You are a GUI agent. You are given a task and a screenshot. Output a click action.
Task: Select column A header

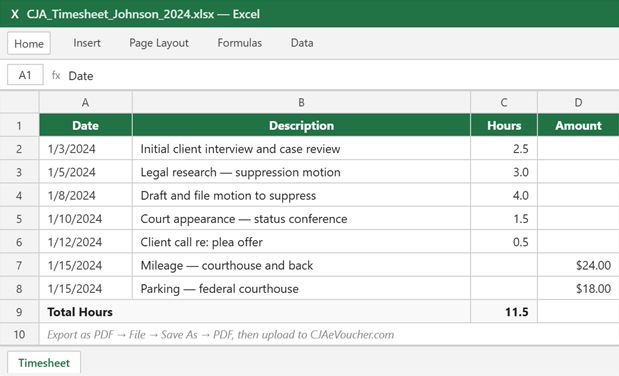[86, 102]
